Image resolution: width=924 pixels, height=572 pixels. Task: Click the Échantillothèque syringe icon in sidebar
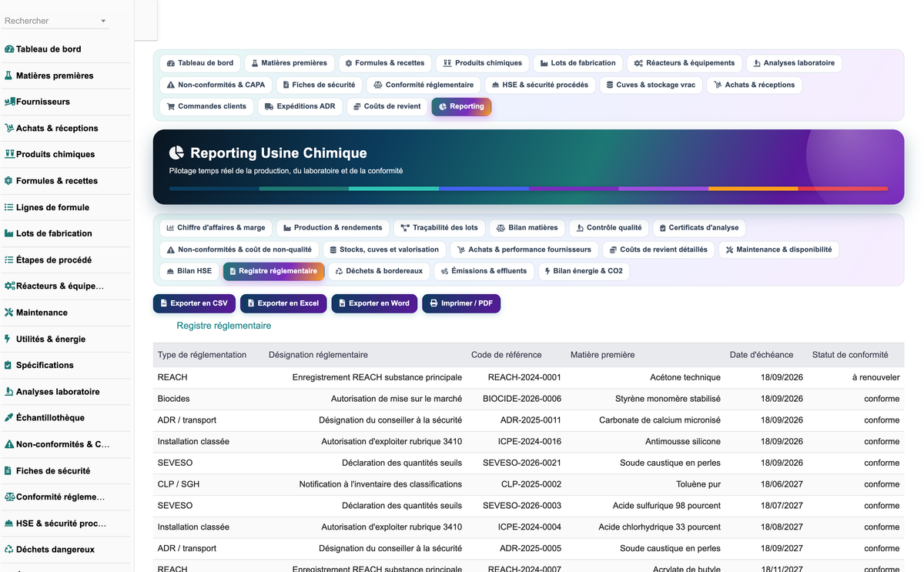click(x=9, y=417)
